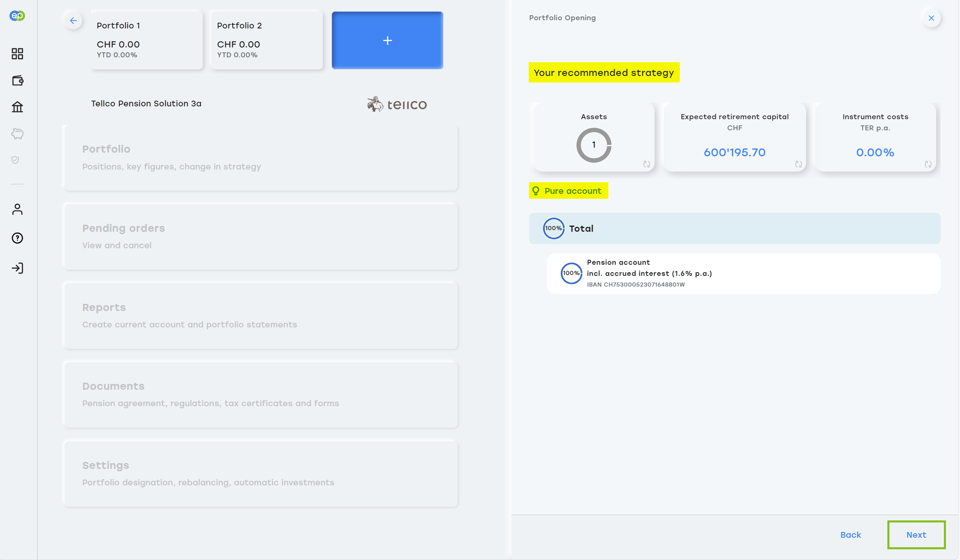Screen dimensions: 960x560
Task: Click the Back link
Action: pyautogui.click(x=851, y=535)
